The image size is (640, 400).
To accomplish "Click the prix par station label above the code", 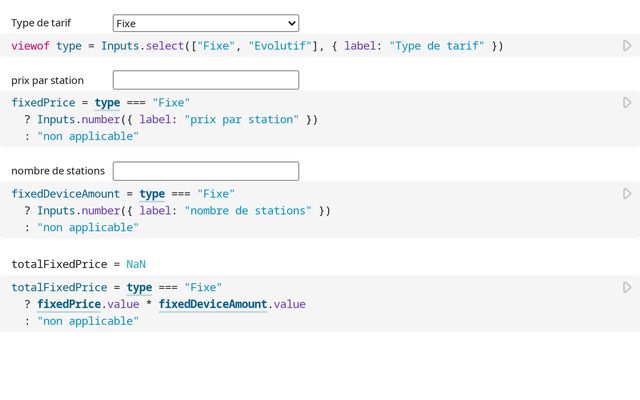I will (47, 80).
